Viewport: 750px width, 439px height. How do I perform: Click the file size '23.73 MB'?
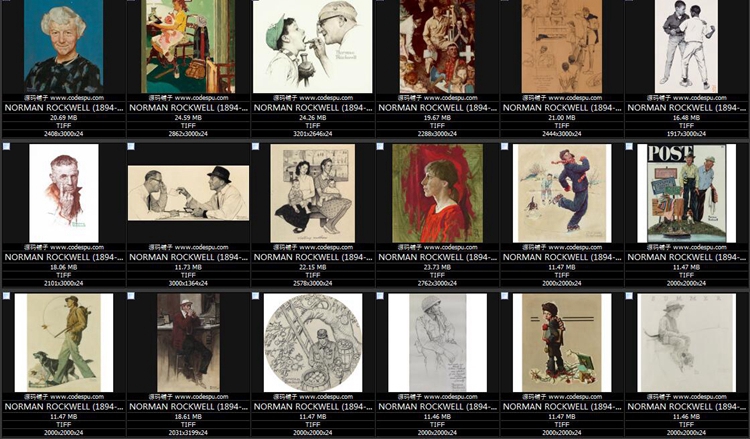(437, 267)
